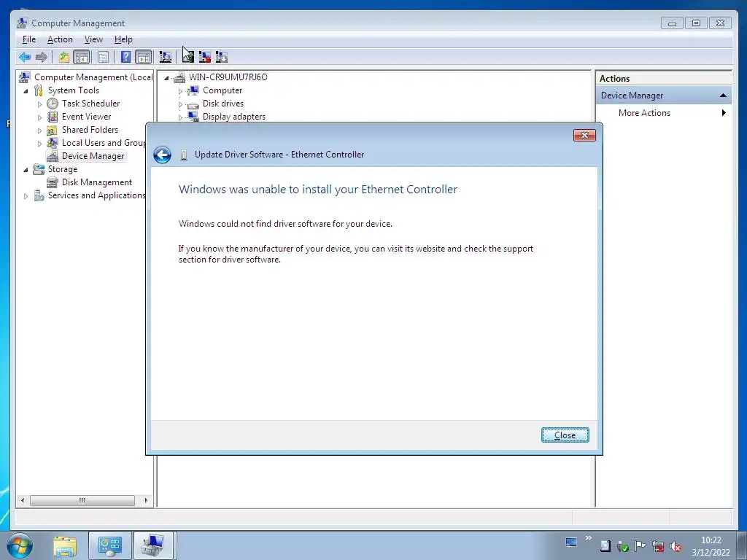This screenshot has width=747, height=560.
Task: Click the horizontal scrollbar thumb in console tree
Action: coord(82,500)
